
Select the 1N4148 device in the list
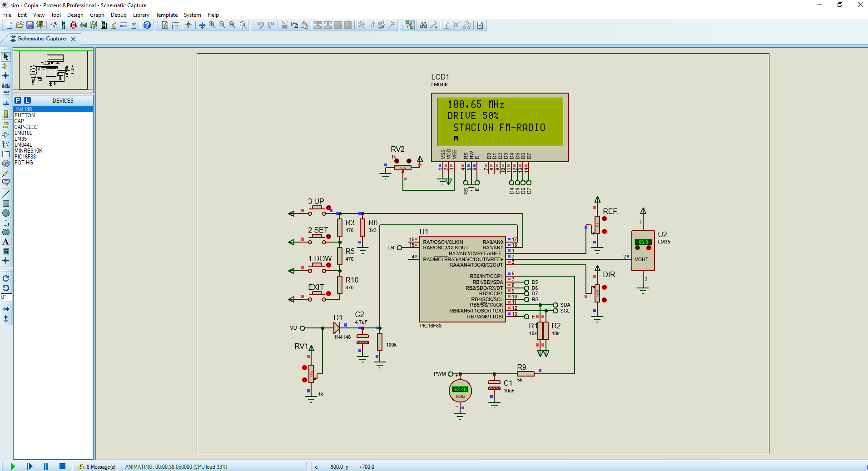(x=53, y=109)
